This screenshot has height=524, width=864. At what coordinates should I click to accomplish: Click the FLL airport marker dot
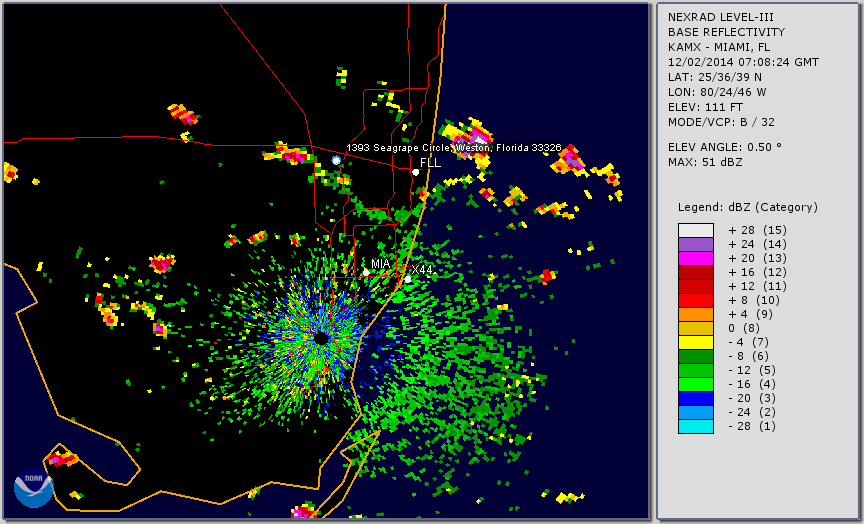click(415, 172)
